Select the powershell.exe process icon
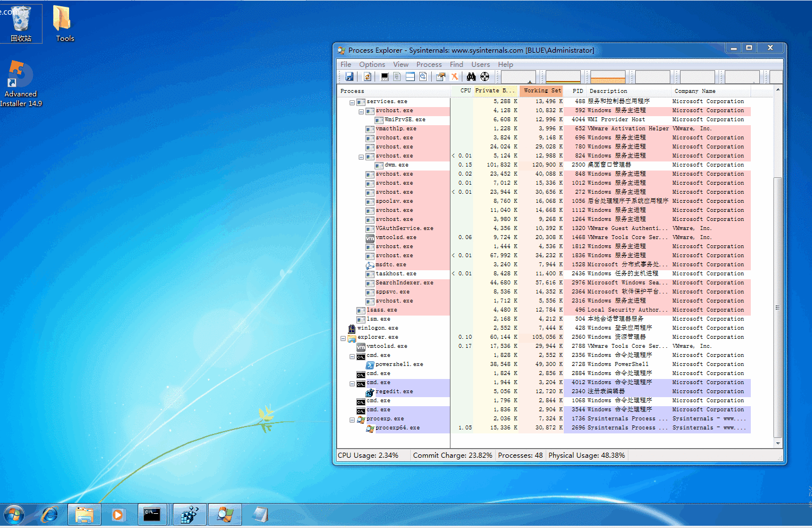The height and width of the screenshot is (528, 812). click(370, 364)
